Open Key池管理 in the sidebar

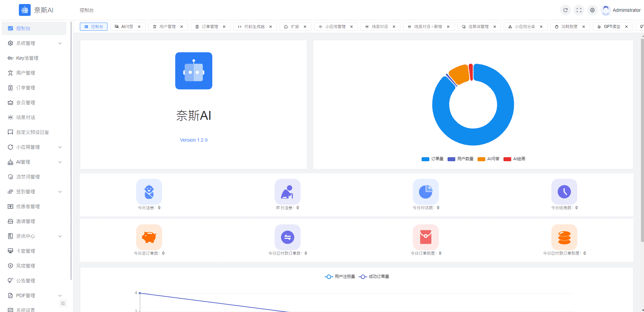click(34, 58)
